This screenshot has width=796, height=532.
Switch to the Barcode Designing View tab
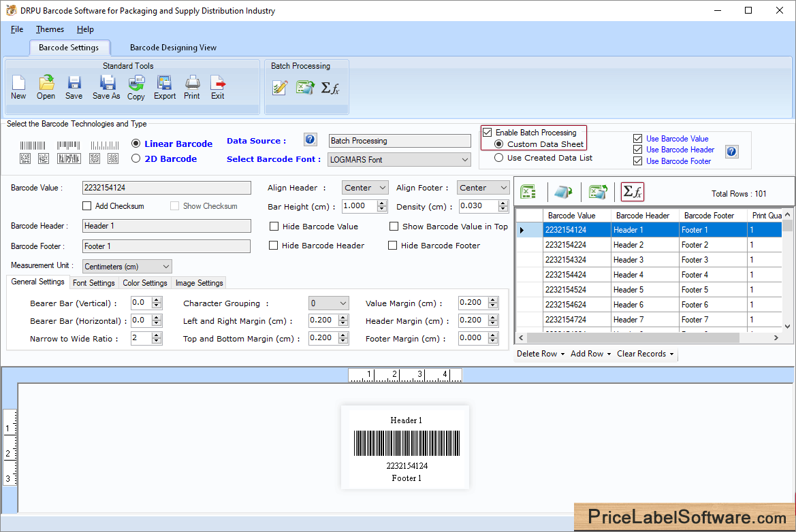172,48
